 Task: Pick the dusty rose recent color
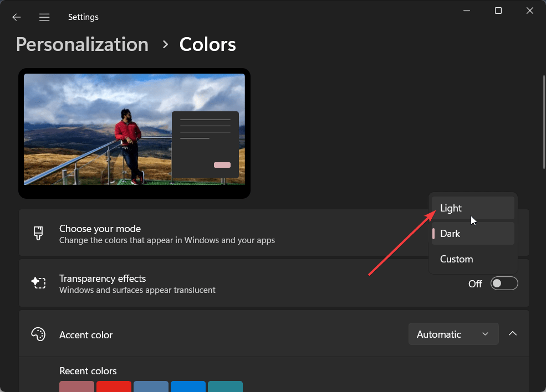pos(76,386)
